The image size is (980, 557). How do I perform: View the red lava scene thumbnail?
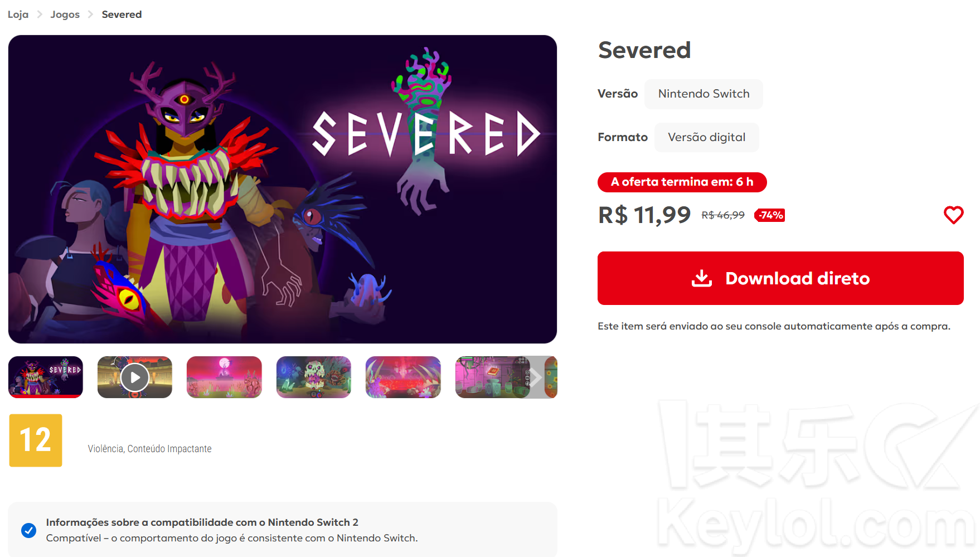click(403, 377)
